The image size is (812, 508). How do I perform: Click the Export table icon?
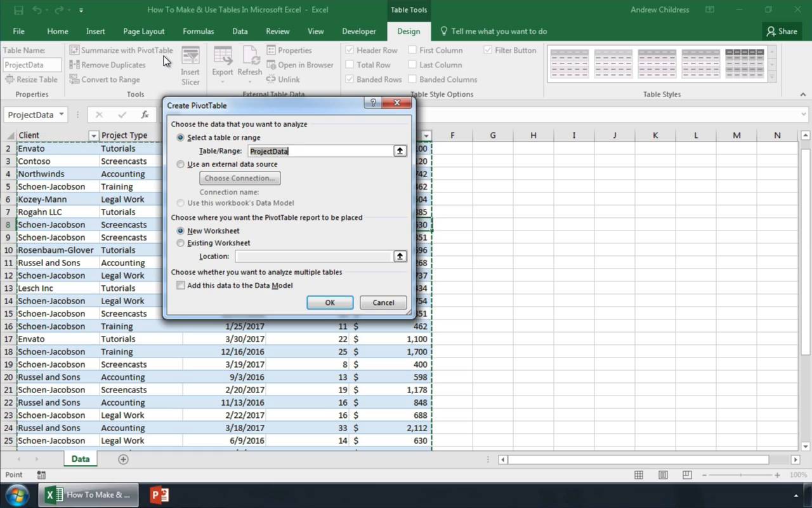[x=222, y=55]
